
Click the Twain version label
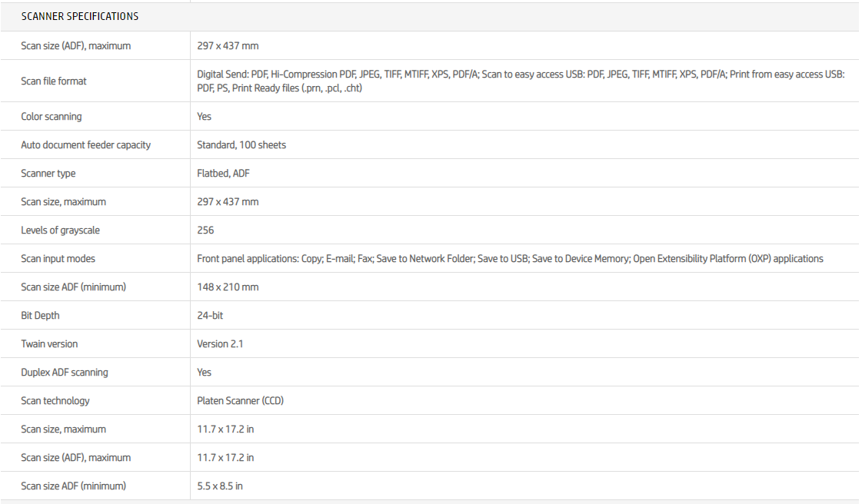click(x=49, y=344)
